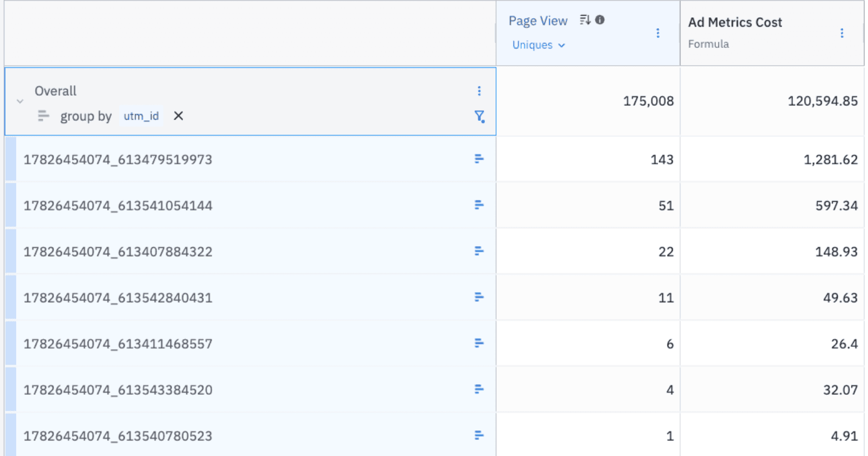Open the Uniques measurement dropdown
This screenshot has width=868, height=456.
tap(538, 45)
